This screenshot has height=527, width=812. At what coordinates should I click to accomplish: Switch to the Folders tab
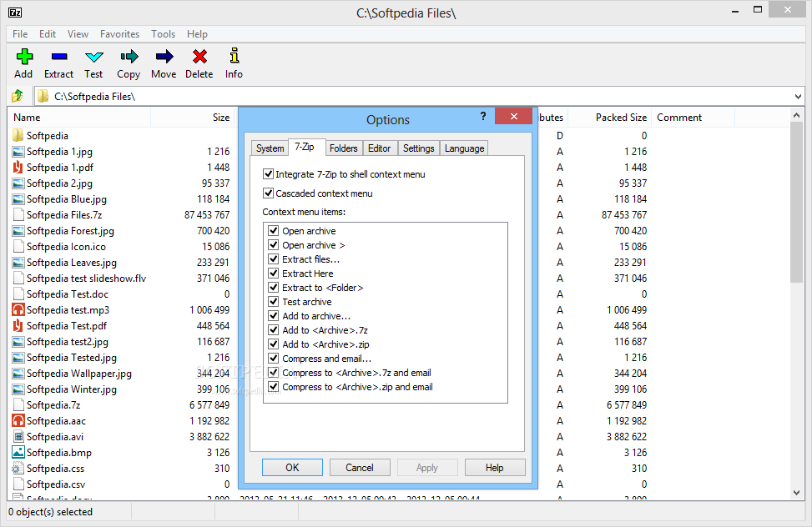[343, 148]
